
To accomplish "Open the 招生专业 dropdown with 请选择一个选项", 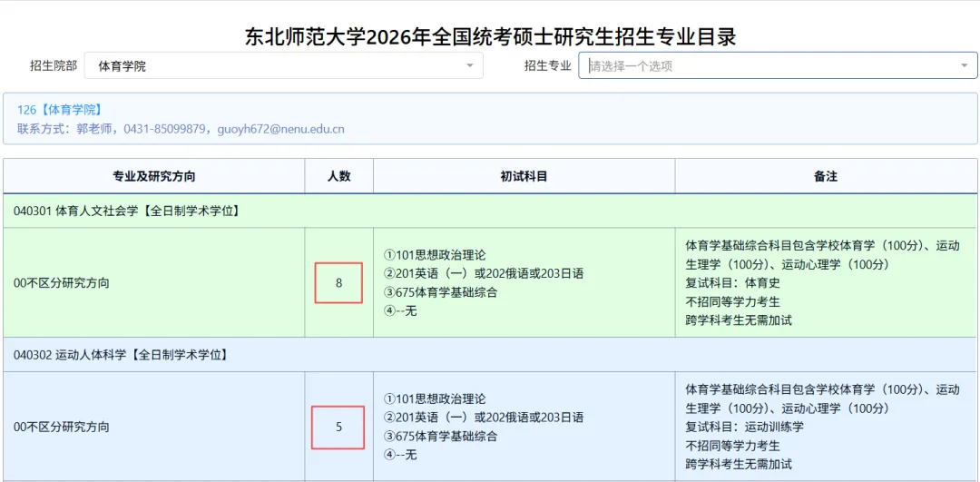I will 778,65.
